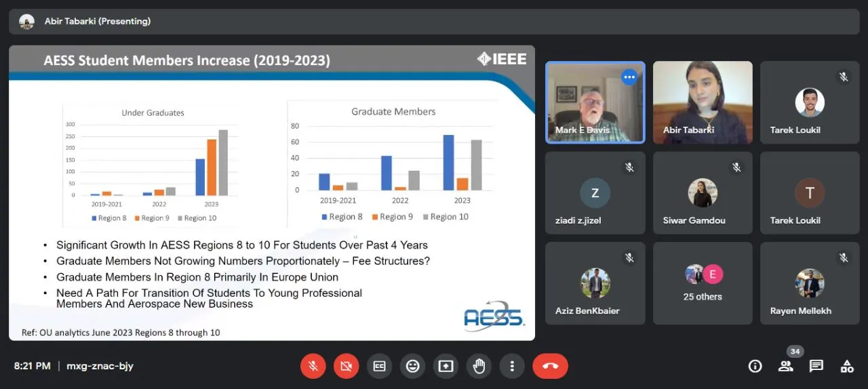Click muted mic icon on ziadi z.jizel tile
868x389 pixels.
[629, 167]
